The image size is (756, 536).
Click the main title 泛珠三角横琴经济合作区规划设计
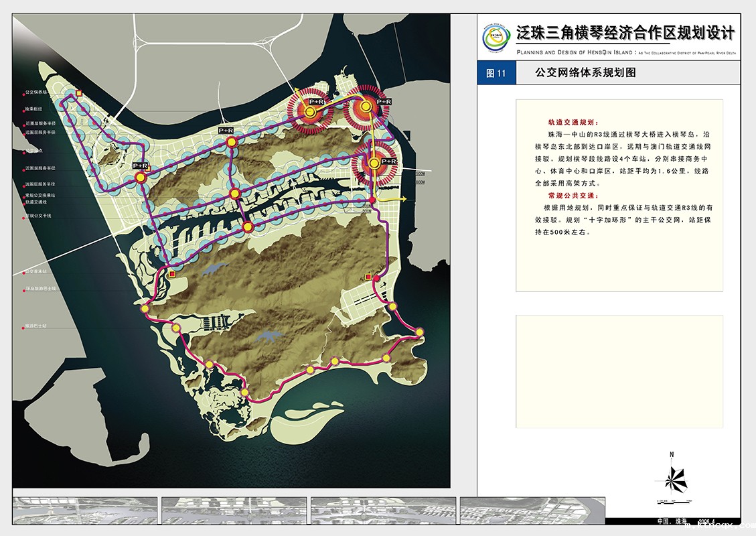pyautogui.click(x=625, y=33)
